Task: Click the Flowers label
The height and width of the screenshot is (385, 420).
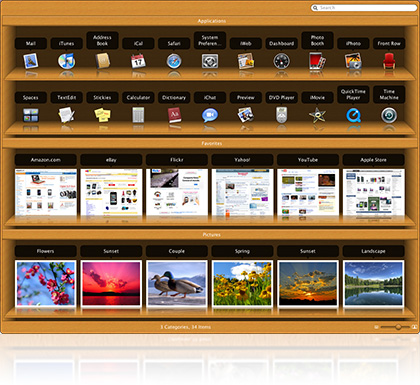Action: (46, 251)
